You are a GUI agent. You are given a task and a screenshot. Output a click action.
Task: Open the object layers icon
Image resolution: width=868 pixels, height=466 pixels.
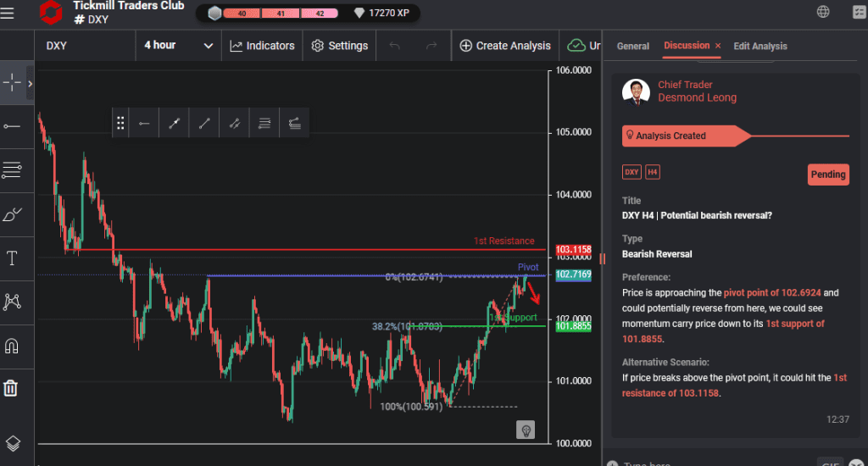point(13,443)
